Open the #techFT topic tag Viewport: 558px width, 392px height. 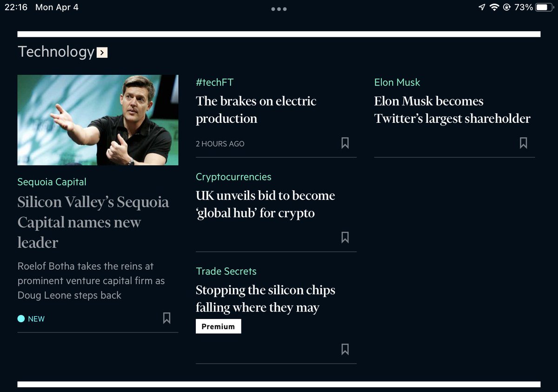pos(214,82)
